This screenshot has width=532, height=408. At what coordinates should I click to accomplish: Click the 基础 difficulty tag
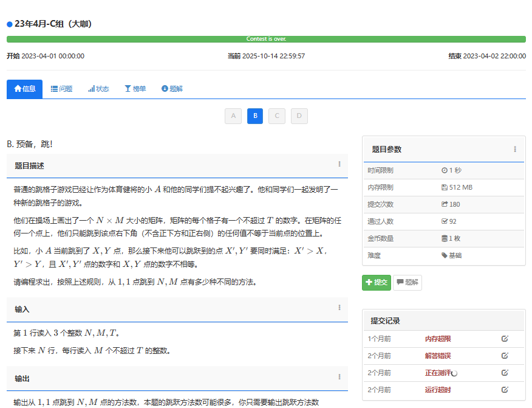coord(451,255)
